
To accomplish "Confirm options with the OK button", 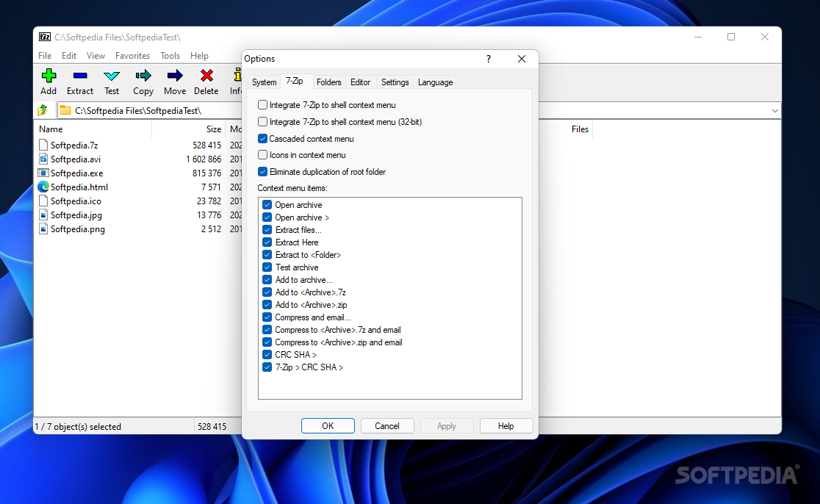I will (328, 425).
